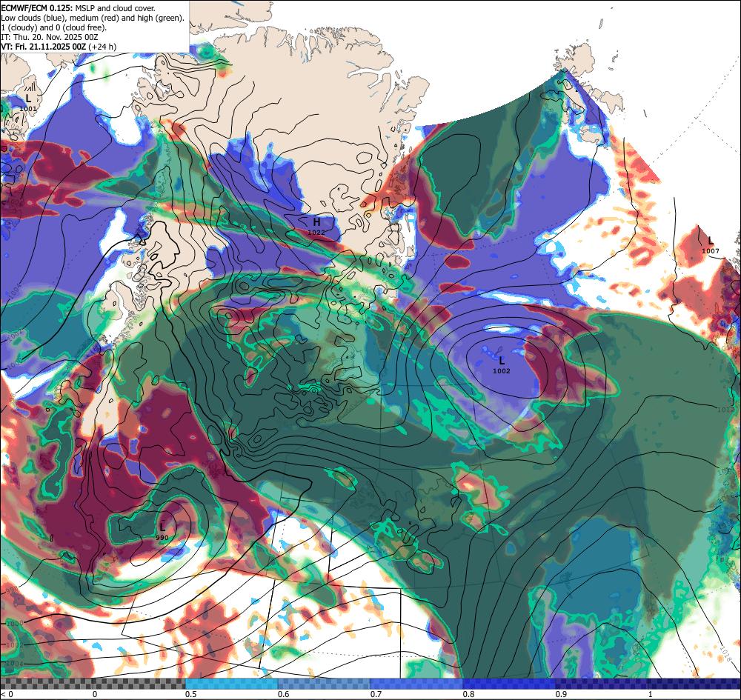Viewport: 741px width, 700px height.
Task: Click the '1018' isobar label
Action: 726,654
